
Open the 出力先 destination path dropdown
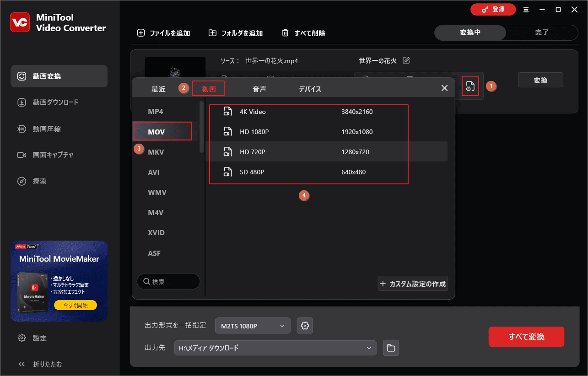coord(275,348)
